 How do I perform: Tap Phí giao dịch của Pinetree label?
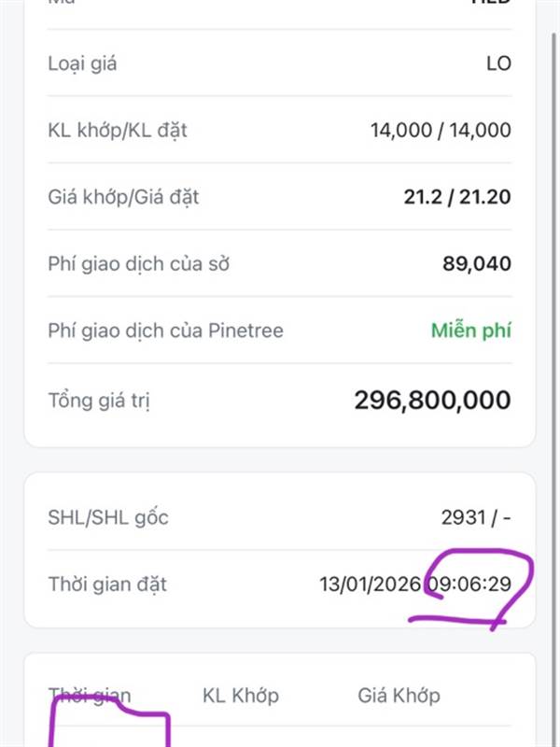[166, 331]
